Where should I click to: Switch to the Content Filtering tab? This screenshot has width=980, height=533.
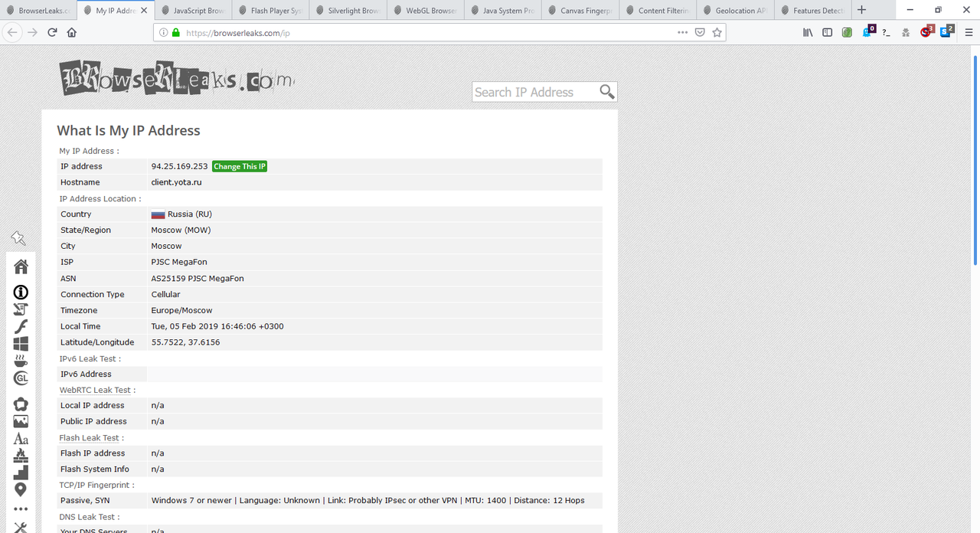pyautogui.click(x=658, y=11)
